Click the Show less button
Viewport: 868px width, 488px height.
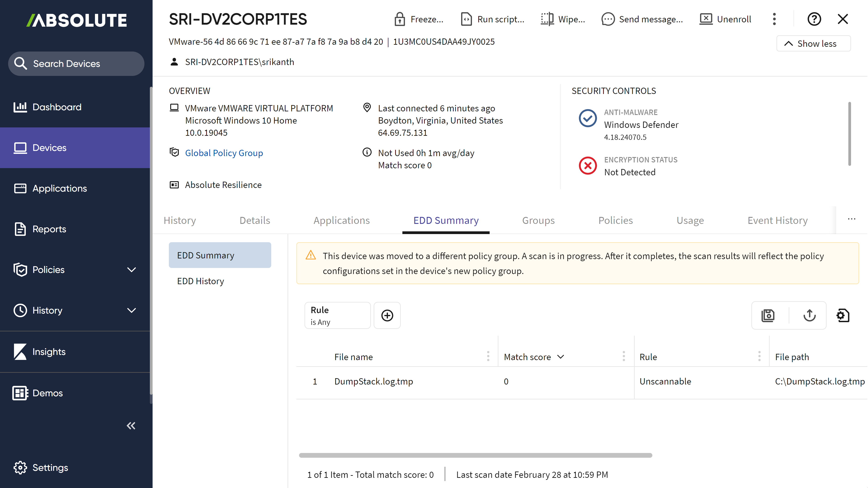[x=814, y=44]
